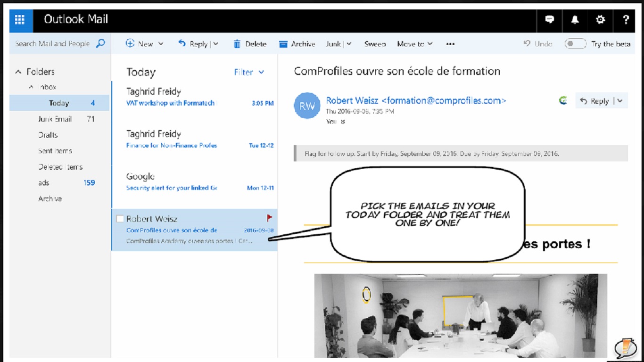Open the ComProfiles ouvre son école email
The height and width of the screenshot is (362, 644).
coord(194,230)
